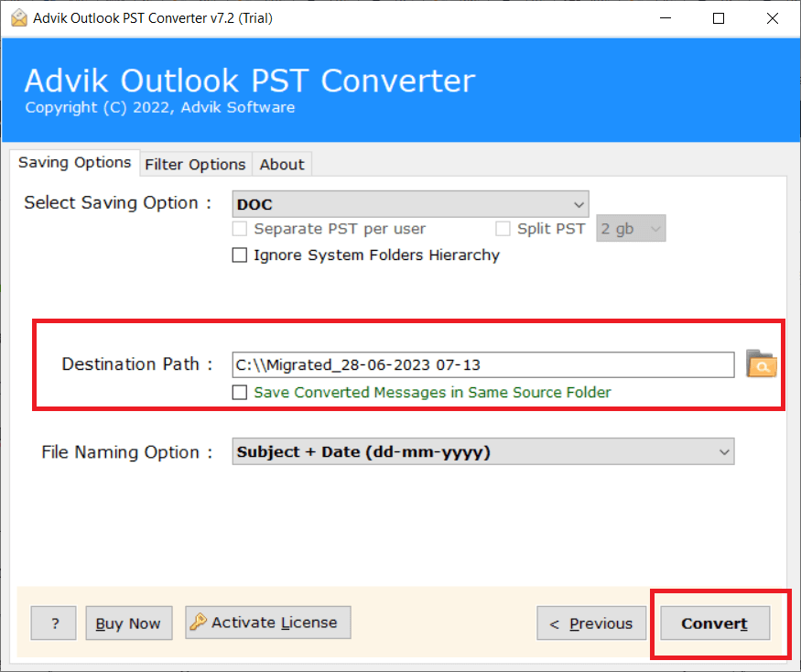This screenshot has height=672, width=801.
Task: Select the Saving Options tab
Action: point(75,162)
